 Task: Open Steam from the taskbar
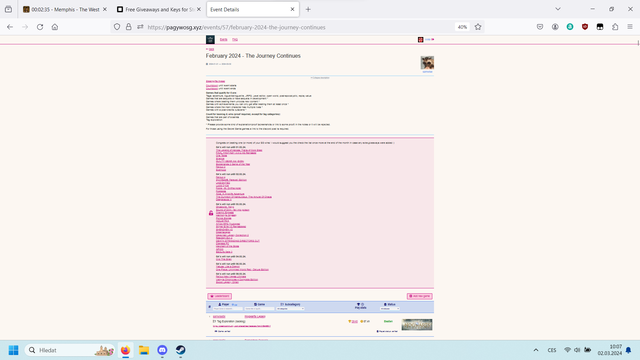coord(180,350)
